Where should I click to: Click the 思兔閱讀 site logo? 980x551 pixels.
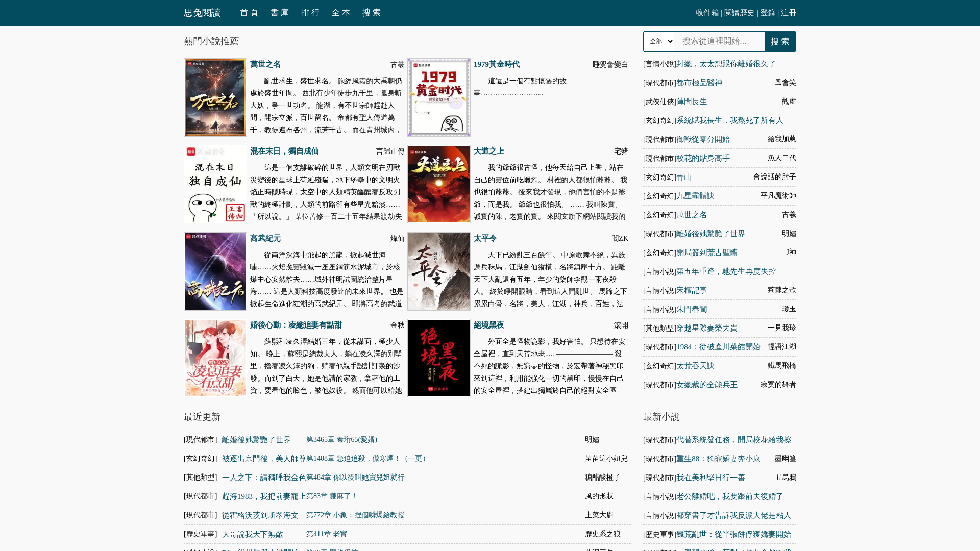click(x=202, y=13)
